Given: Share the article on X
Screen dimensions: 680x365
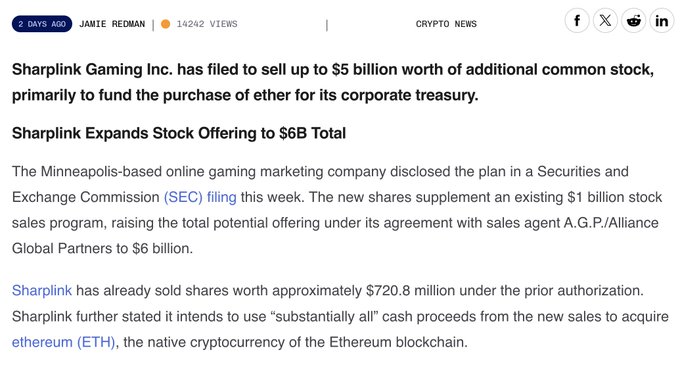Looking at the screenshot, I should [x=605, y=20].
